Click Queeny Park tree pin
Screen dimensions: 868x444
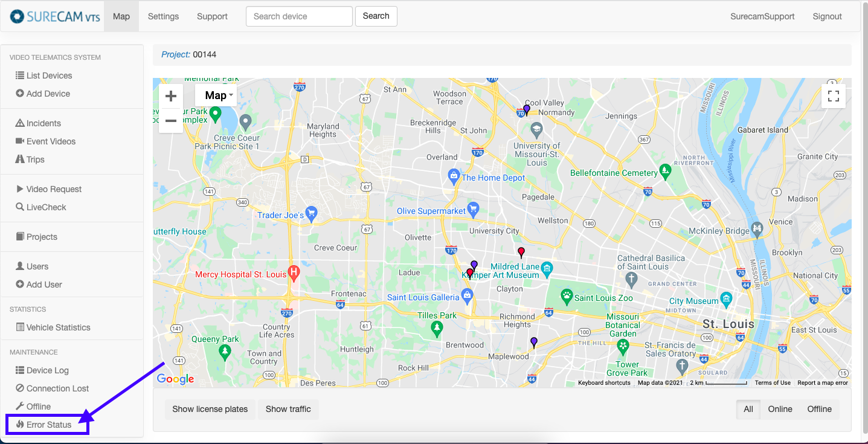pos(225,352)
